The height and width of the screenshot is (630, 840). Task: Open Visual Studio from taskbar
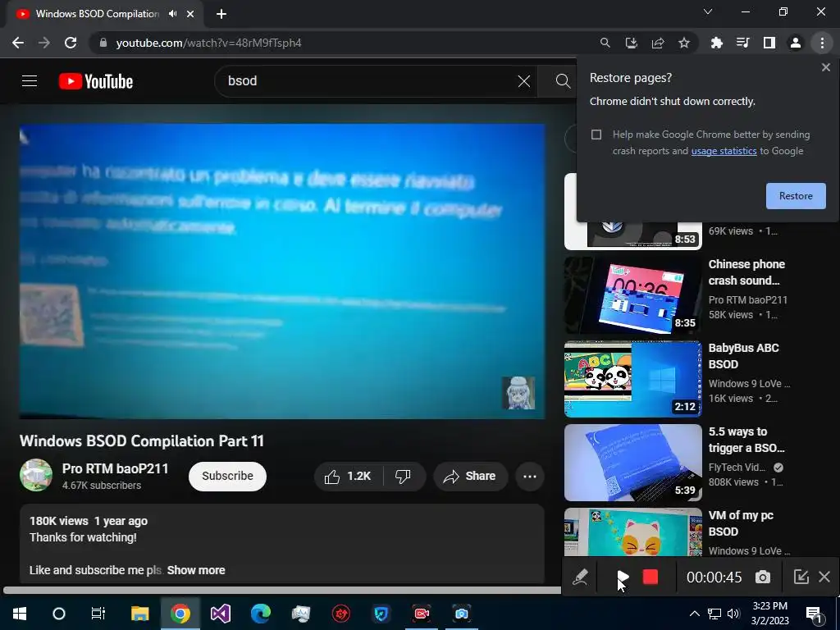coord(220,614)
